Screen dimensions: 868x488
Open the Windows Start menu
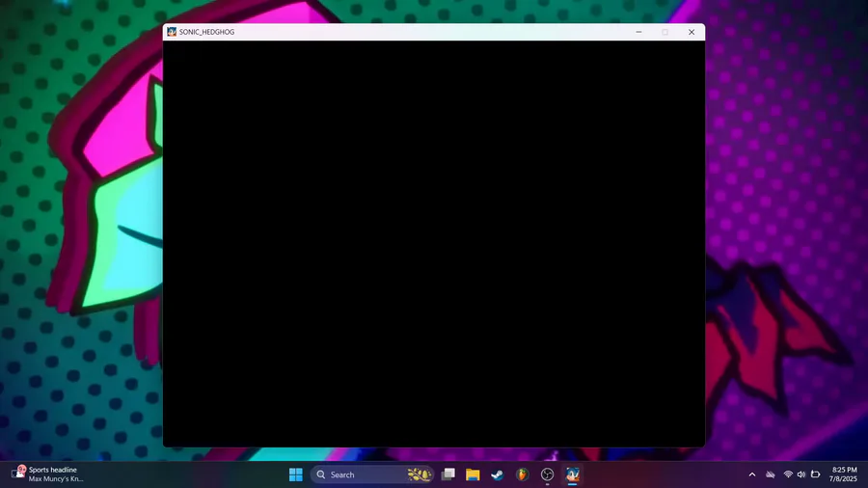pyautogui.click(x=296, y=474)
